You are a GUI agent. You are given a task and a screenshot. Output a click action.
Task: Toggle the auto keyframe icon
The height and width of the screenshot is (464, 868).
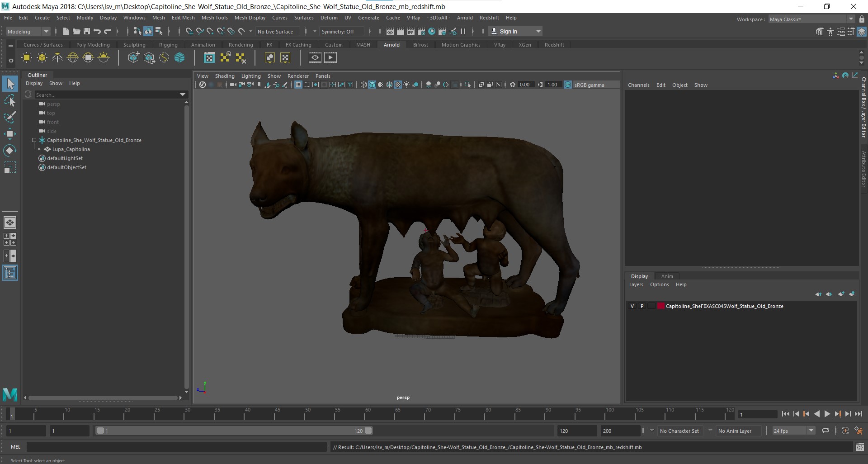[x=845, y=431]
